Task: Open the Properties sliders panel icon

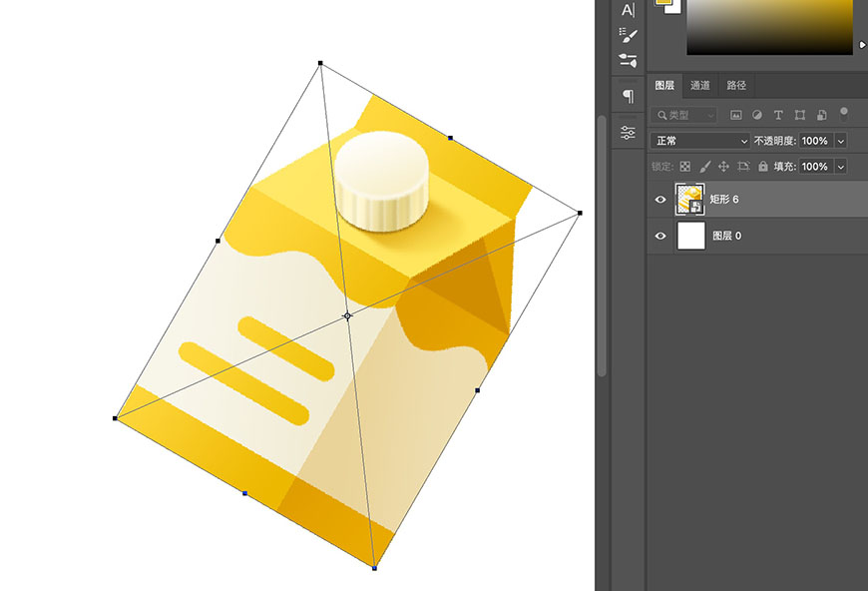Action: pos(628,133)
